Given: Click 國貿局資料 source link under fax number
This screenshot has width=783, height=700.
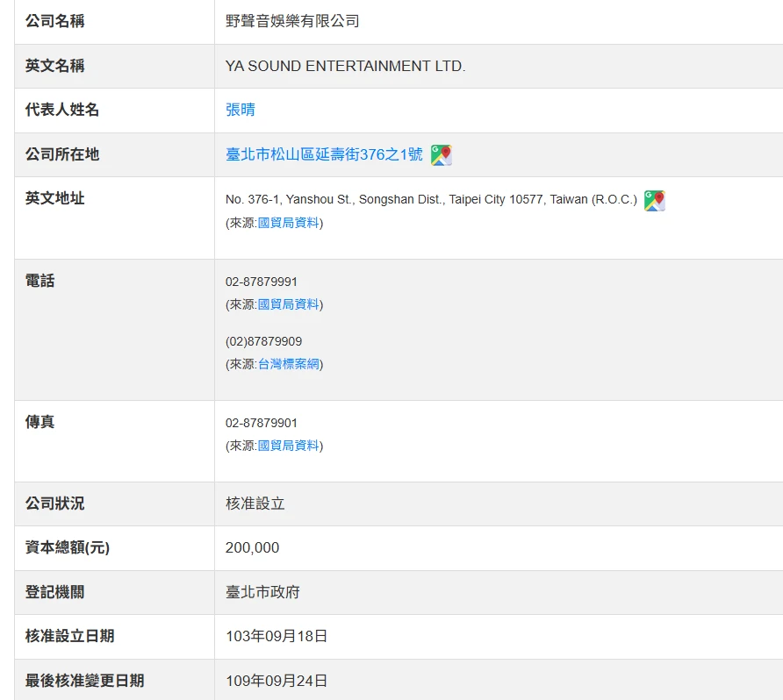Looking at the screenshot, I should tap(288, 446).
